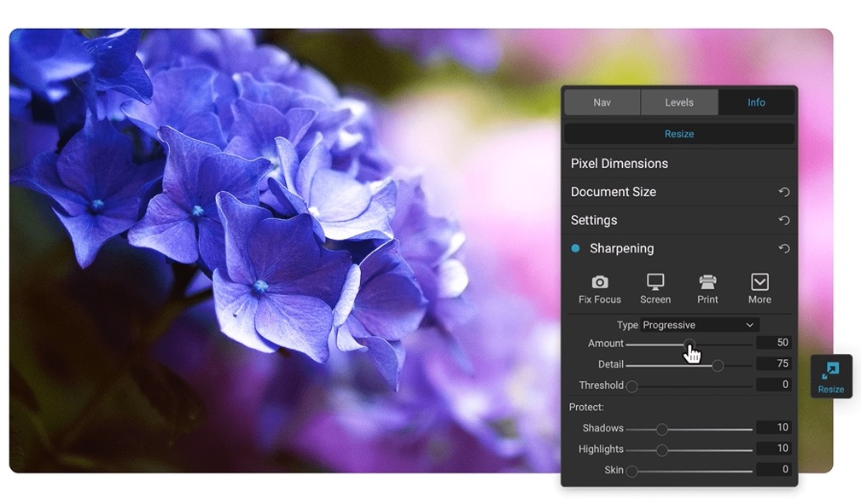The image size is (861, 504).
Task: Select the Print sharpening preset icon
Action: pos(707,288)
